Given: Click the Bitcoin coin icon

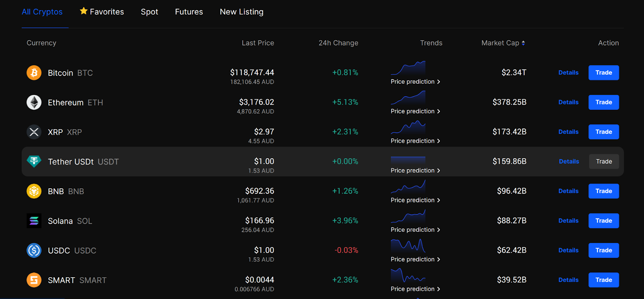Looking at the screenshot, I should [34, 73].
